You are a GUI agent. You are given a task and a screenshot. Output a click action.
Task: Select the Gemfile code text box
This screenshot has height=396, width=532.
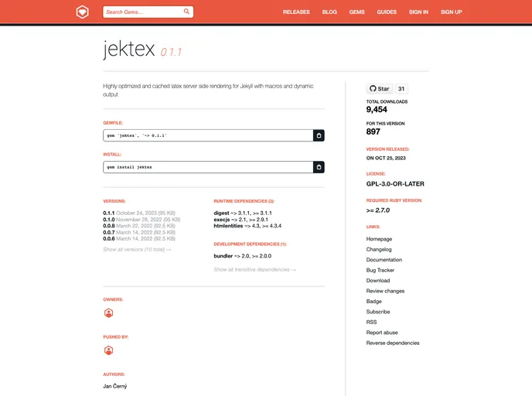208,135
